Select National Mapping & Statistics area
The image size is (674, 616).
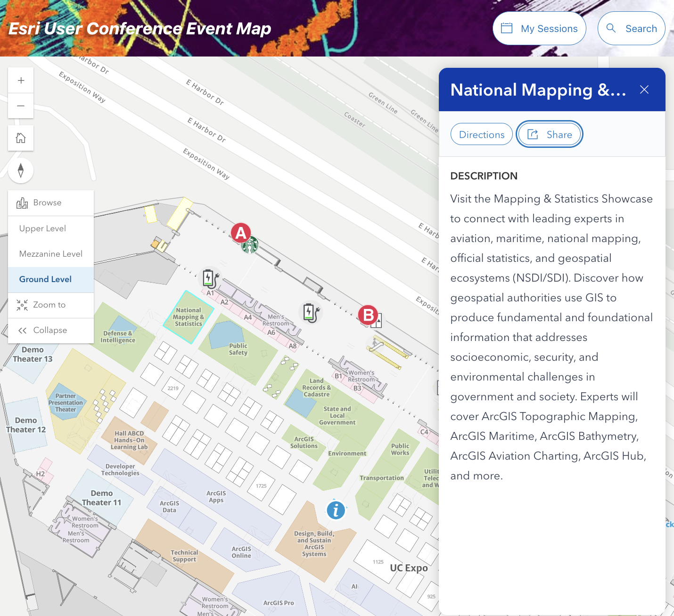189,317
